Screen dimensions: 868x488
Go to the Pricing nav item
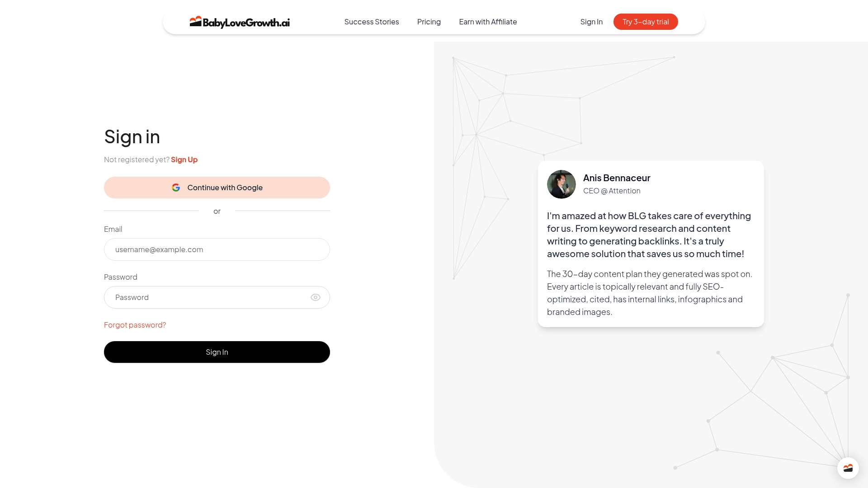429,22
